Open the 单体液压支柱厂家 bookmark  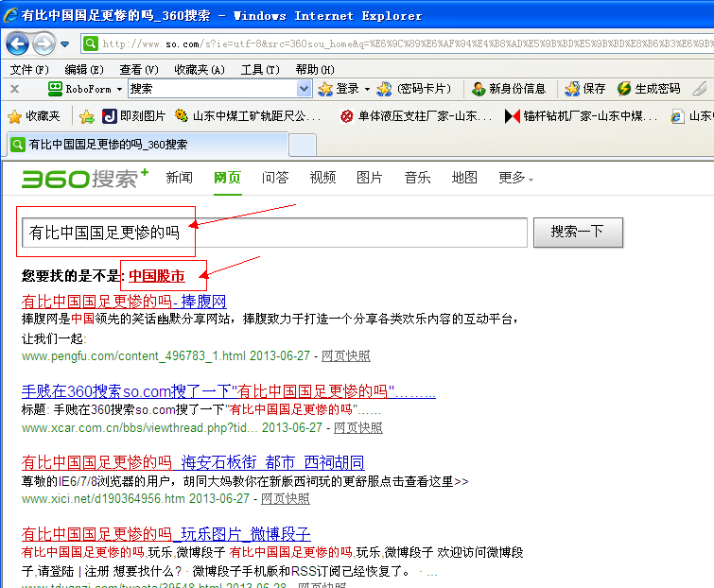[x=416, y=116]
